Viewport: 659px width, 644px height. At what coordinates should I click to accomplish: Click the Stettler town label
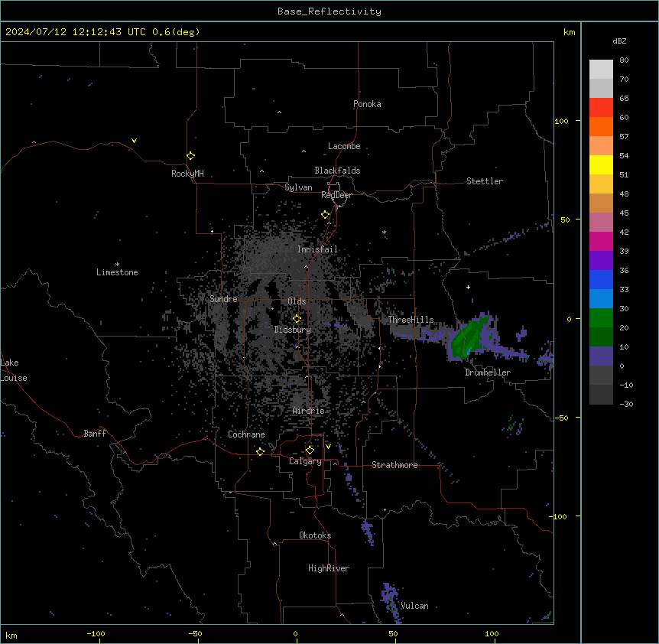(x=485, y=181)
